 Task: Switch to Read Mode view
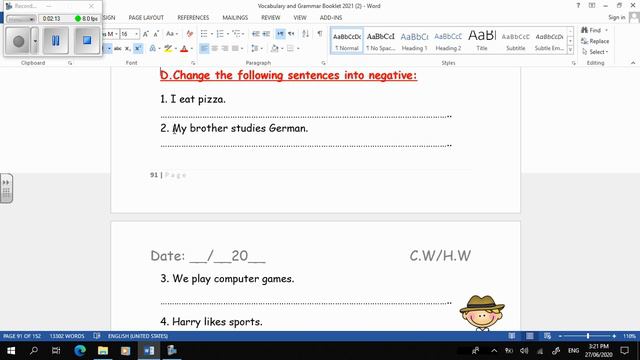pos(511,336)
